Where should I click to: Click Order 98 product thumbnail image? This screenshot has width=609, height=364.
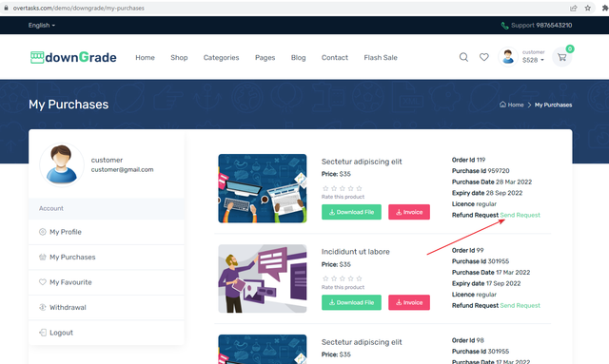[x=263, y=349]
